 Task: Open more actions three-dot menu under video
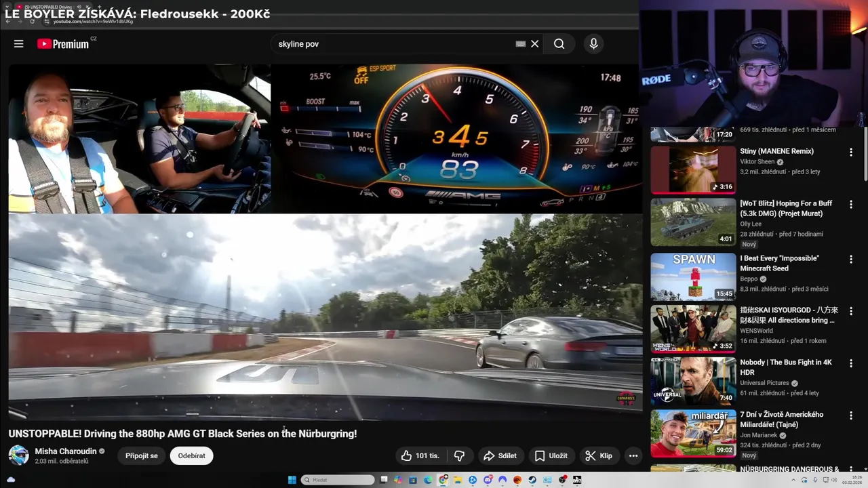[x=633, y=455]
